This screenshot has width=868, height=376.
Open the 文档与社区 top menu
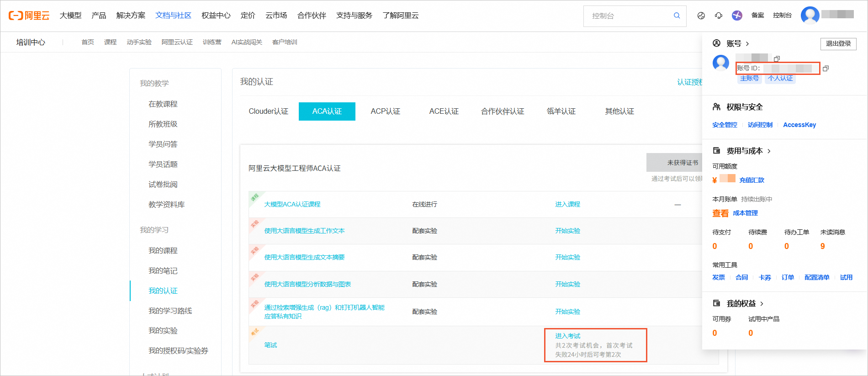pos(173,16)
